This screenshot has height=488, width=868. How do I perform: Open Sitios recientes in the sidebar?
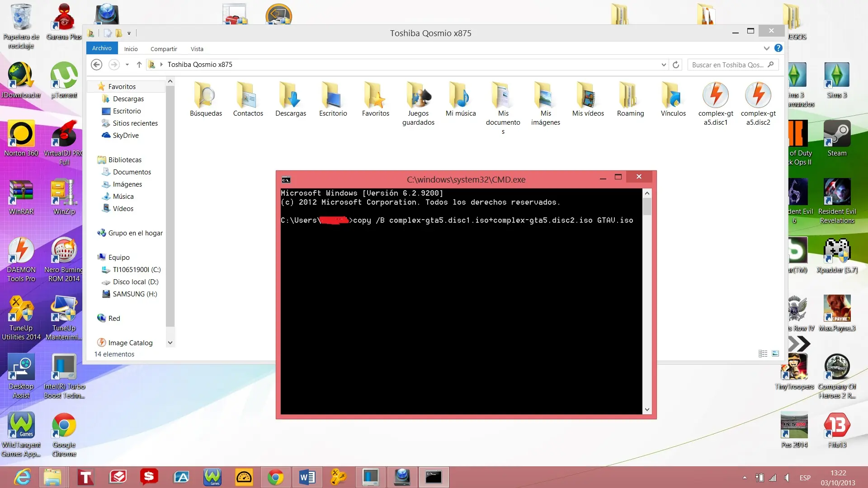(135, 123)
